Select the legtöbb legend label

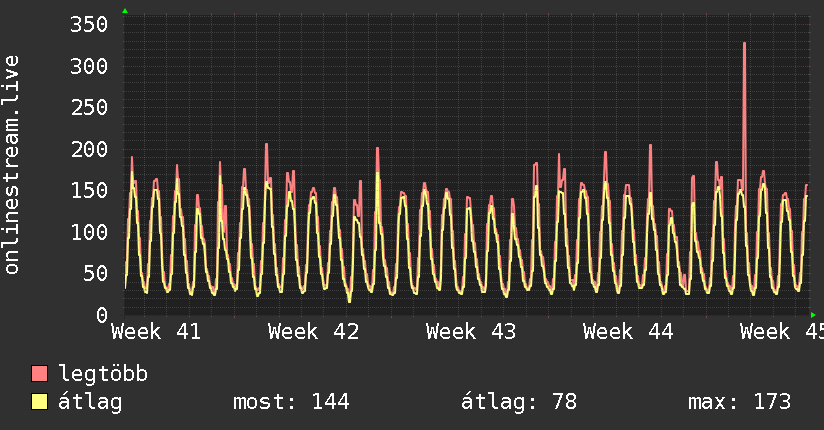(x=103, y=374)
